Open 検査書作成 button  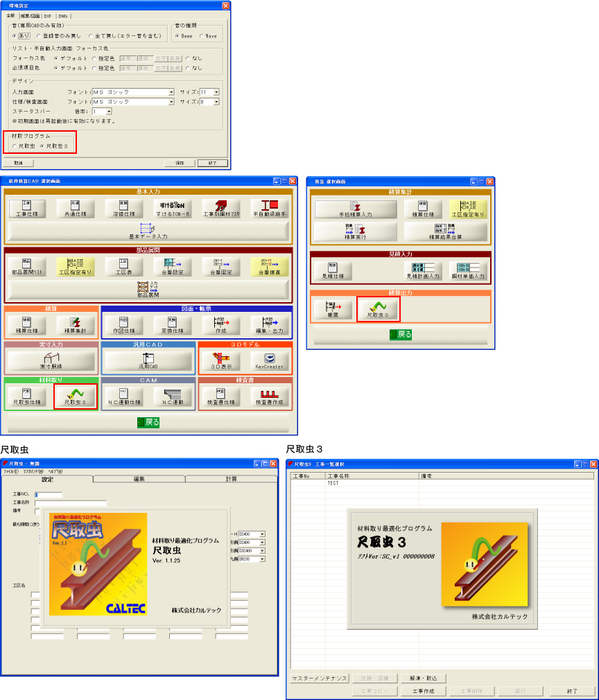(x=270, y=397)
